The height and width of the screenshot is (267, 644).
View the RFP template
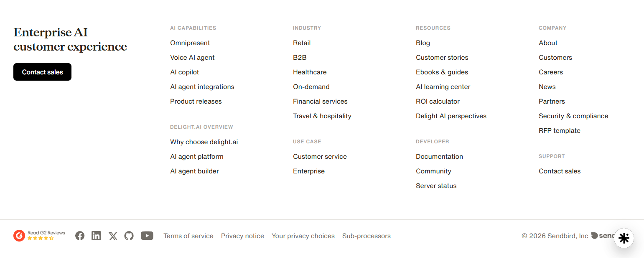559,130
